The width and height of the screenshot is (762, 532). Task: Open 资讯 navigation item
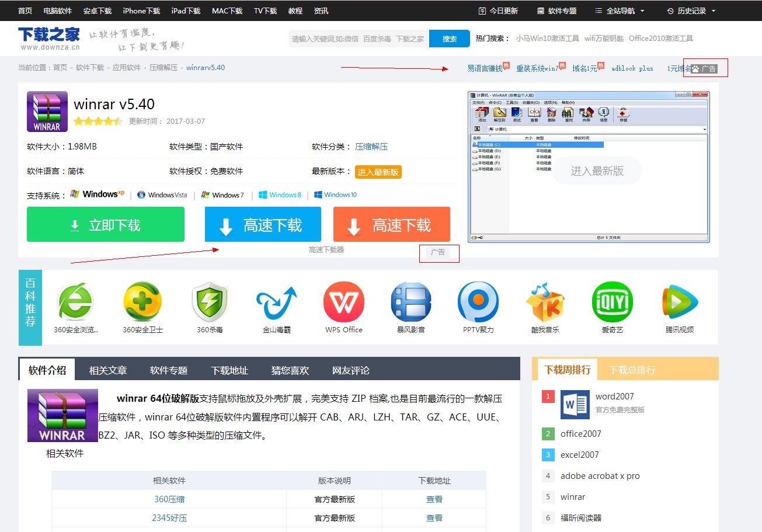coord(321,11)
